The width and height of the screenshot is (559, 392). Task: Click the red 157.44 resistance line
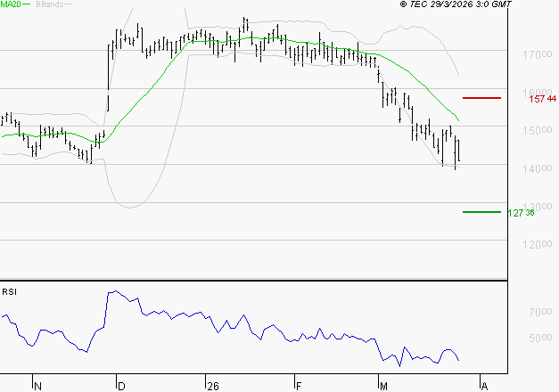click(x=481, y=98)
